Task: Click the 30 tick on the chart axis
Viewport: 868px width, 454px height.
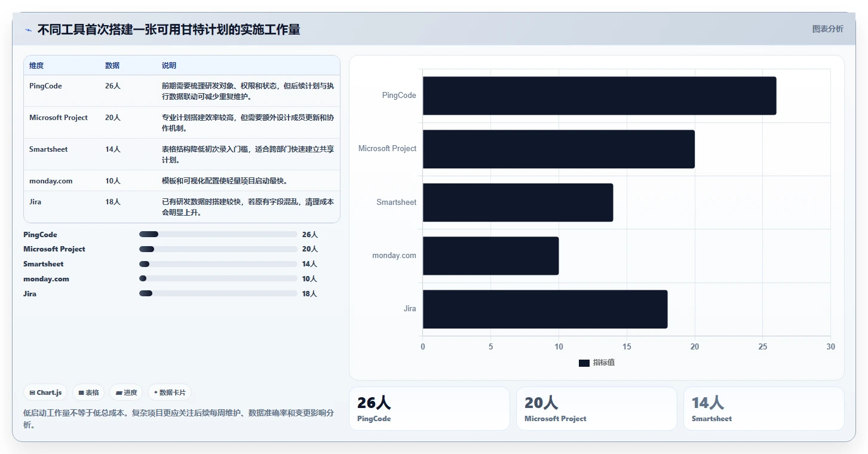Action: pos(830,347)
